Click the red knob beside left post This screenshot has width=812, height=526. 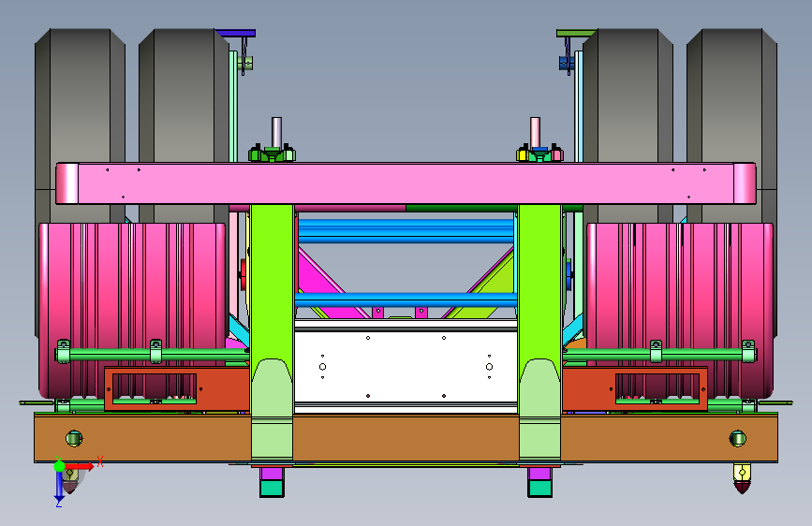tap(243, 273)
